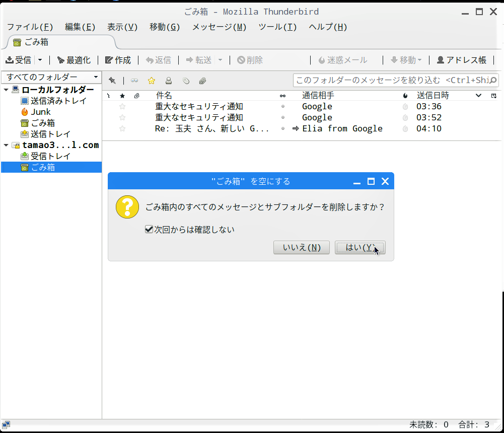Select the Junk folder in local folders
504x433 pixels.
coord(40,112)
